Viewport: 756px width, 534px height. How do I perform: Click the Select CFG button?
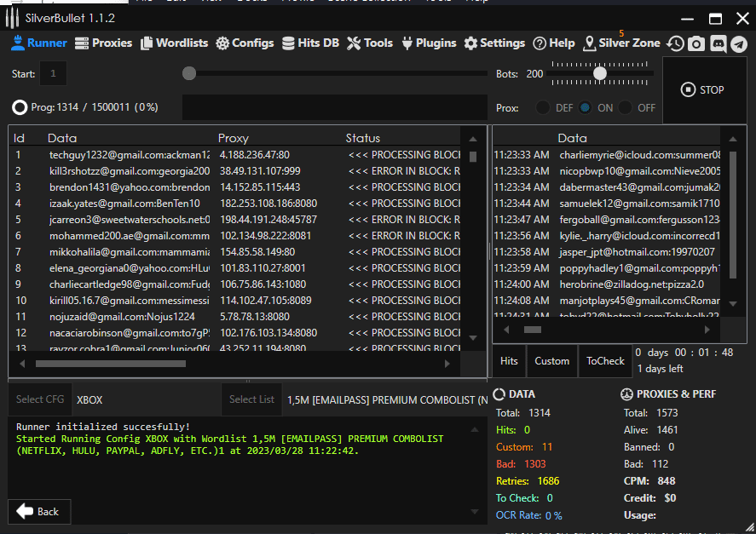(x=40, y=399)
